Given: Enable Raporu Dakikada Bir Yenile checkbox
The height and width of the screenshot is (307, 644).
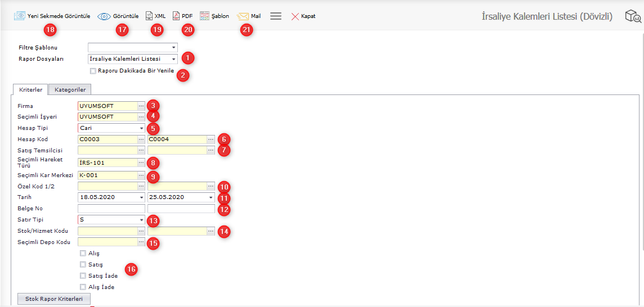Looking at the screenshot, I should click(93, 71).
